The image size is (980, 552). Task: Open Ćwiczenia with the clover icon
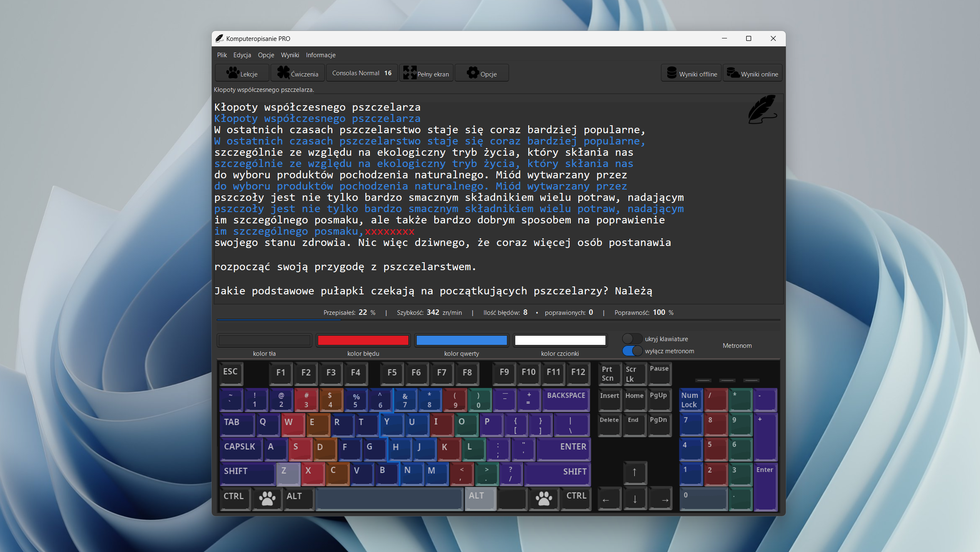pos(284,73)
